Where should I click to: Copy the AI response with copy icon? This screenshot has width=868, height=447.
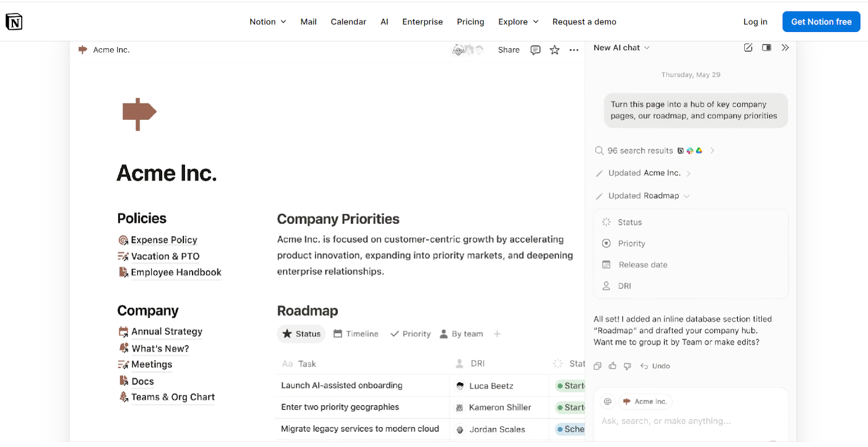point(597,366)
